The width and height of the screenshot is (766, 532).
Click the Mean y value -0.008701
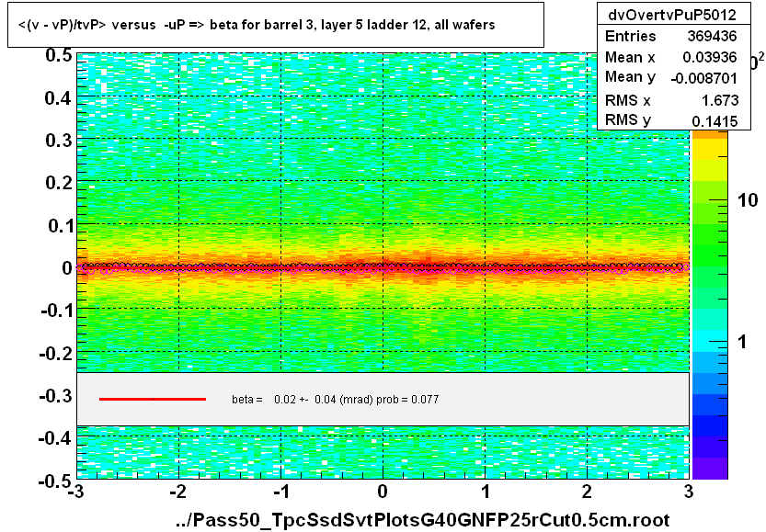tap(703, 78)
